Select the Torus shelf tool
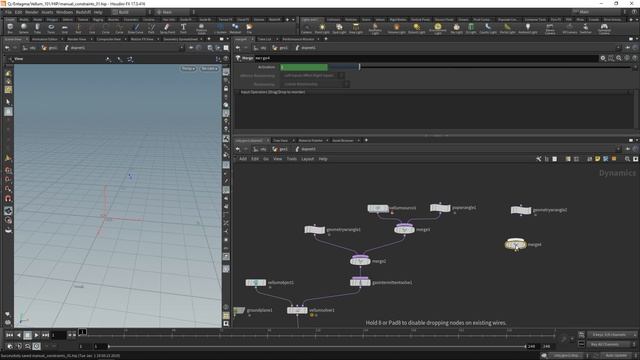 point(51,28)
